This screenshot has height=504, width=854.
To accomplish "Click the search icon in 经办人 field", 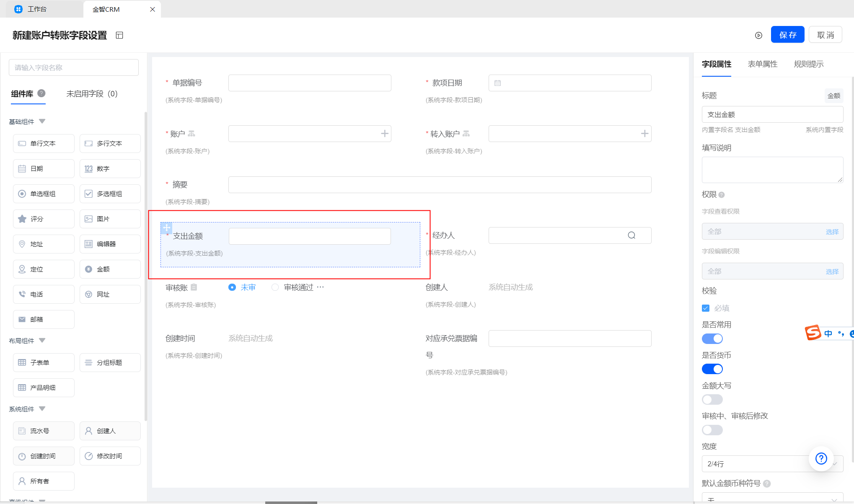I will pyautogui.click(x=631, y=235).
